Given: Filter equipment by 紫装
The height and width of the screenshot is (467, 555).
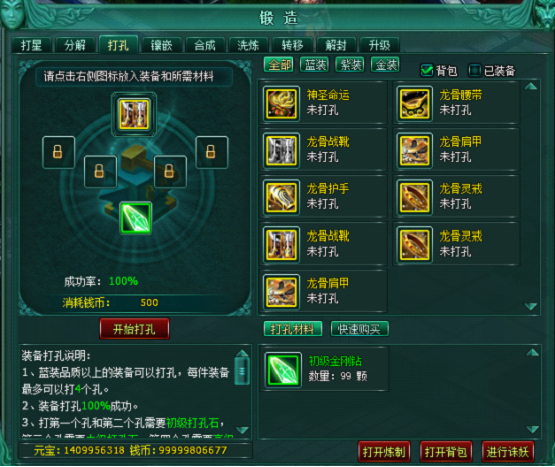Looking at the screenshot, I should (x=350, y=64).
